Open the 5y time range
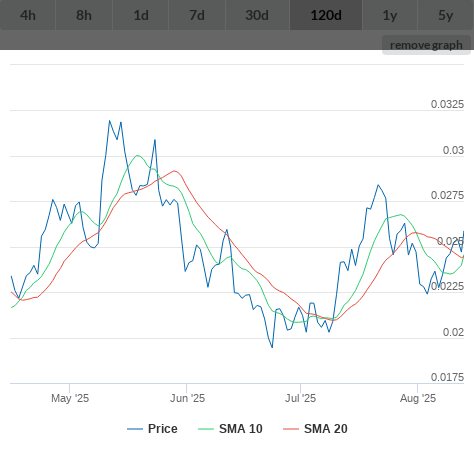 [x=446, y=15]
